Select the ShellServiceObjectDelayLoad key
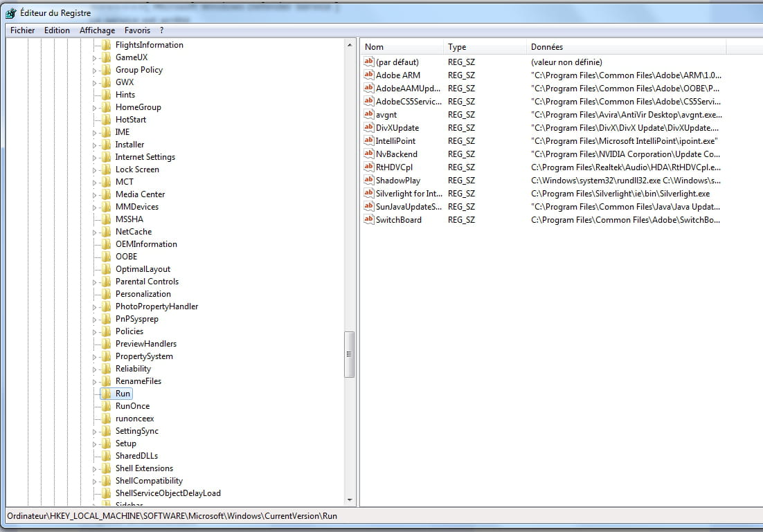Screen dimensions: 763x532 [168, 493]
